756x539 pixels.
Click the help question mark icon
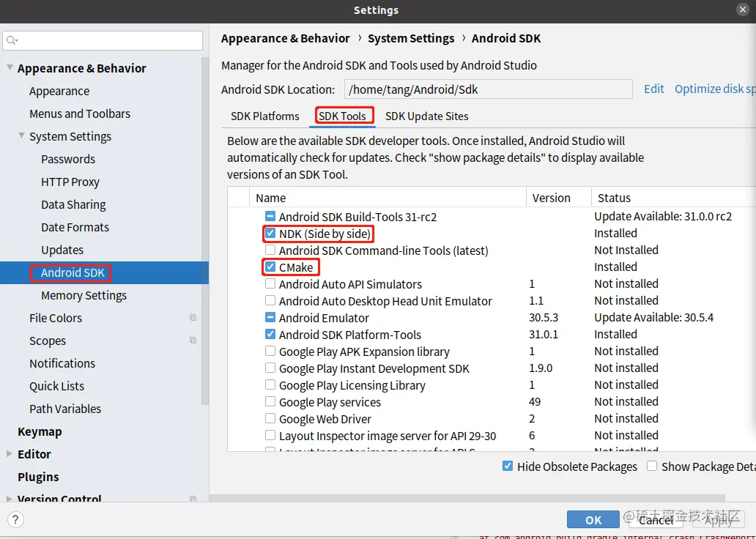pos(15,519)
